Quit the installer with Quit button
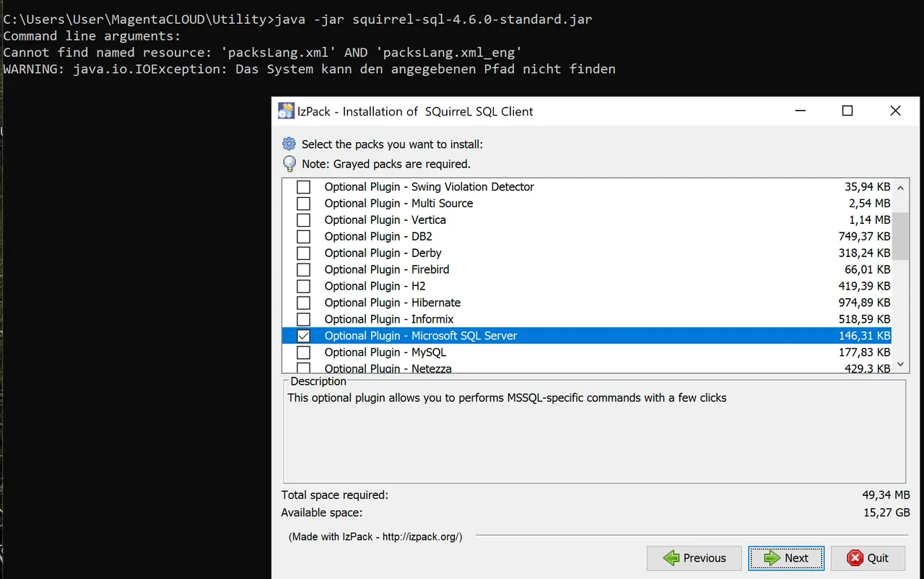Viewport: 924px width, 579px height. 868,558
